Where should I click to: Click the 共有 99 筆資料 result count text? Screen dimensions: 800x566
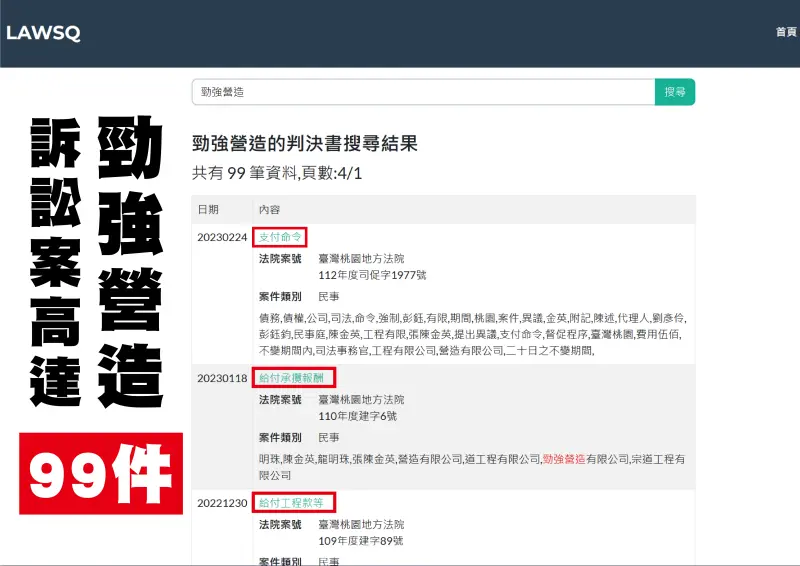pyautogui.click(x=244, y=173)
